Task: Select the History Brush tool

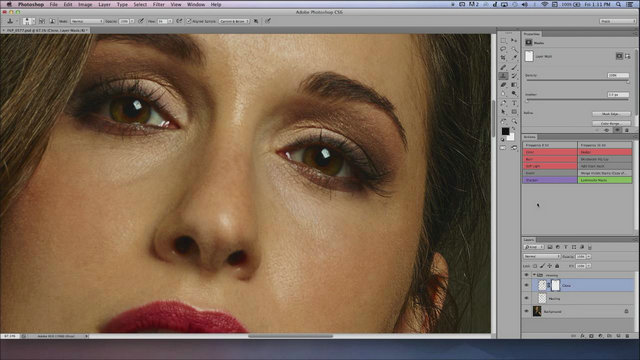Action: (x=514, y=76)
